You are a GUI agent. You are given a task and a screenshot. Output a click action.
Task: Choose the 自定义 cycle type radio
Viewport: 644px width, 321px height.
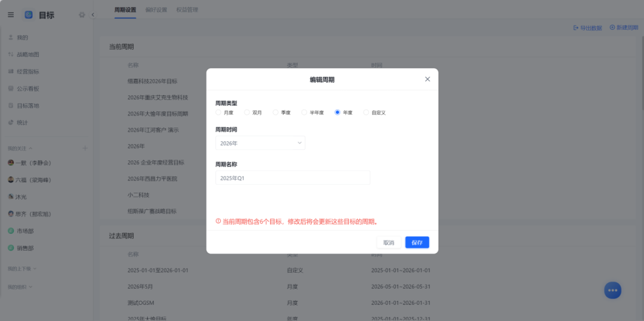point(366,112)
